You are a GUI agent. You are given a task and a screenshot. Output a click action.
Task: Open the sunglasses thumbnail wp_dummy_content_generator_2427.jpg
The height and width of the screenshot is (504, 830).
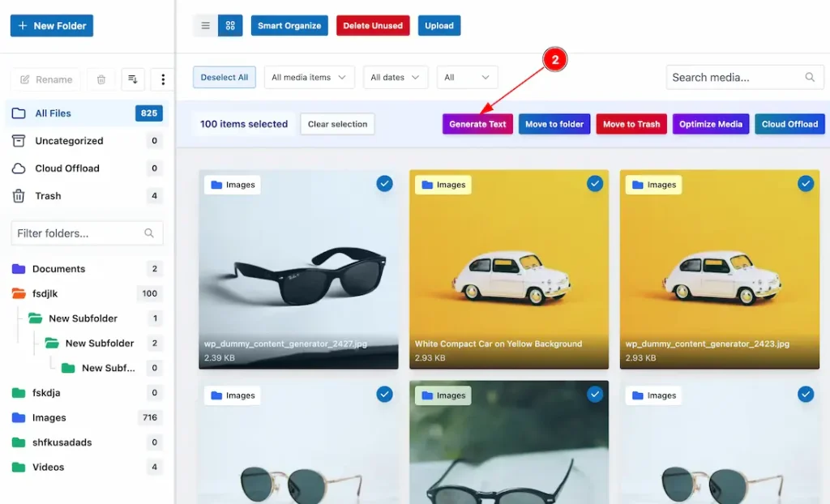298,270
